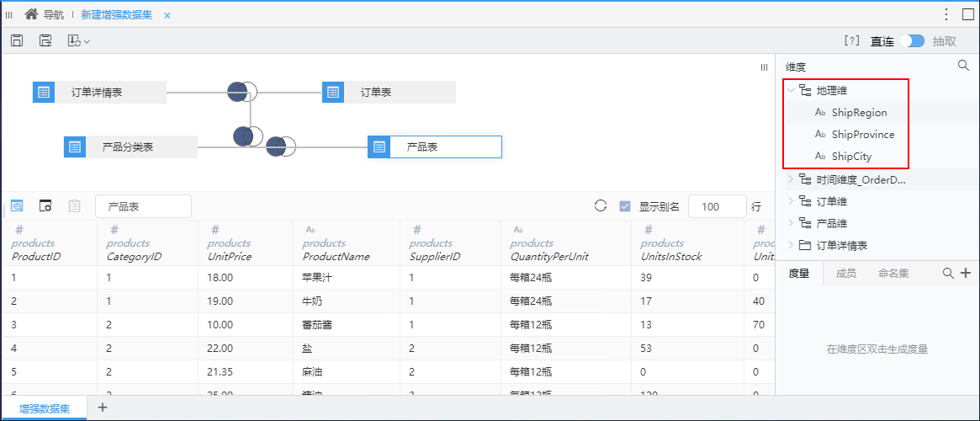This screenshot has height=421, width=980.
Task: Expand the 订单详情表 folder
Action: [792, 244]
